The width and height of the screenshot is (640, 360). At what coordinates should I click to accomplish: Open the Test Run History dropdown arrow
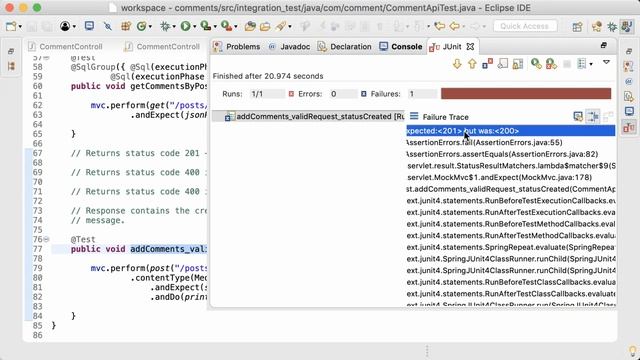coord(591,64)
